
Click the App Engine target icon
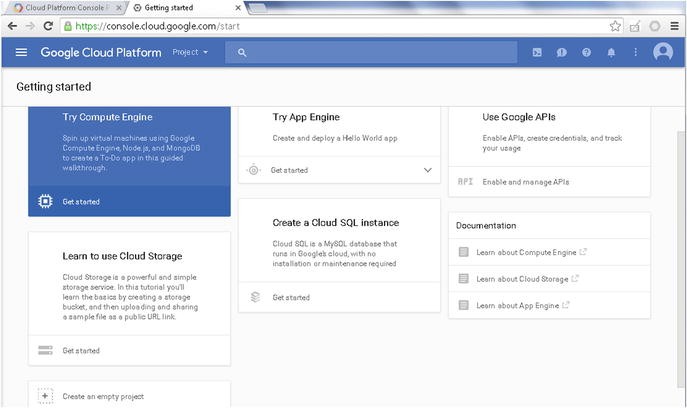(253, 170)
